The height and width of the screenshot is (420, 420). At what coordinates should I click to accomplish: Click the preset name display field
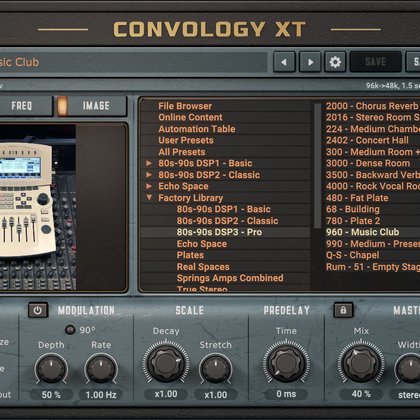coord(133,62)
